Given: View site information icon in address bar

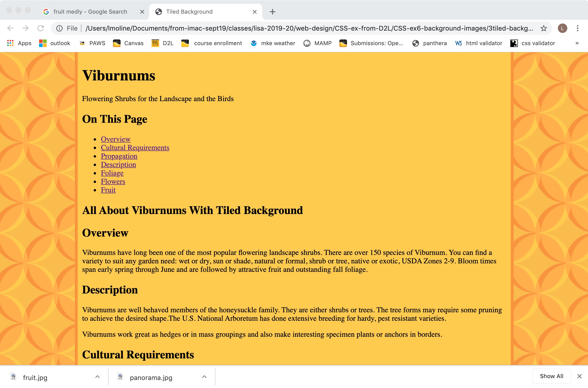Looking at the screenshot, I should (59, 28).
